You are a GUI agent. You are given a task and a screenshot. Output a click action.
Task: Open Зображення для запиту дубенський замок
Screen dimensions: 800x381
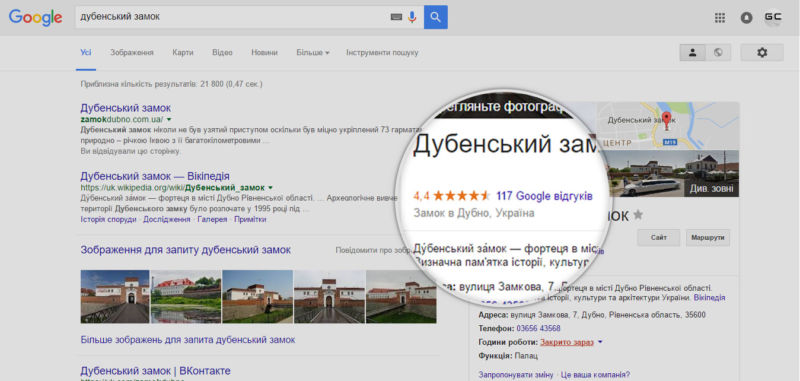tap(186, 250)
